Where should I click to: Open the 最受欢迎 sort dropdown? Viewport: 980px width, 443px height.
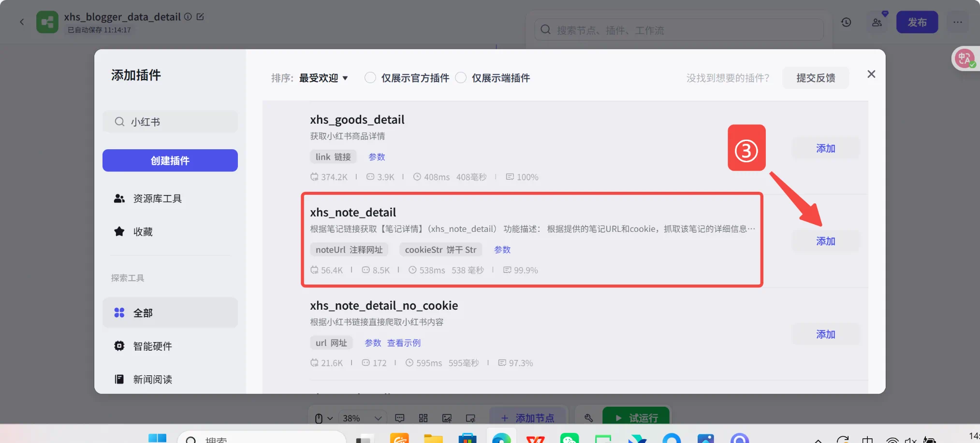(323, 78)
